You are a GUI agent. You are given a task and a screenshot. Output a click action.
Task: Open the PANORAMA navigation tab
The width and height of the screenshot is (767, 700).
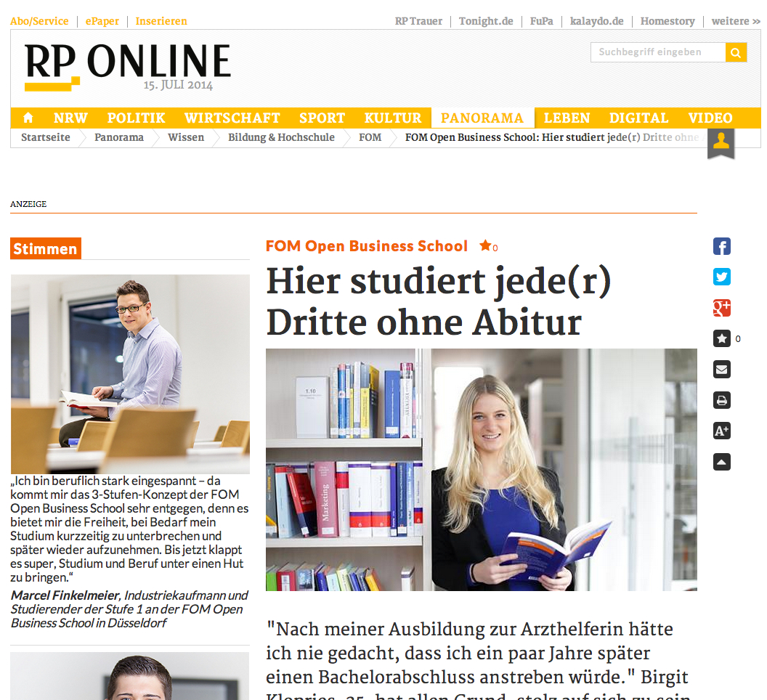[482, 118]
